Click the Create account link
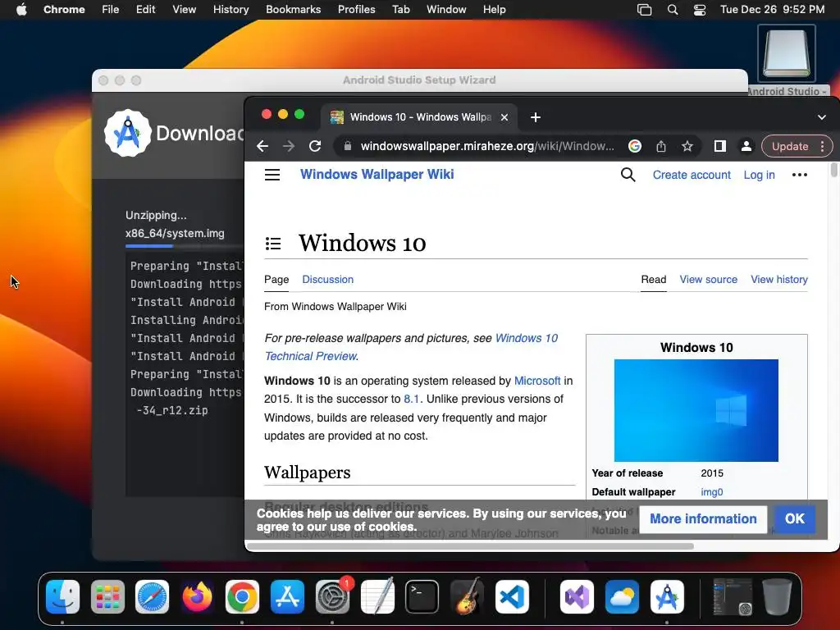Viewport: 840px width, 630px height. click(692, 175)
